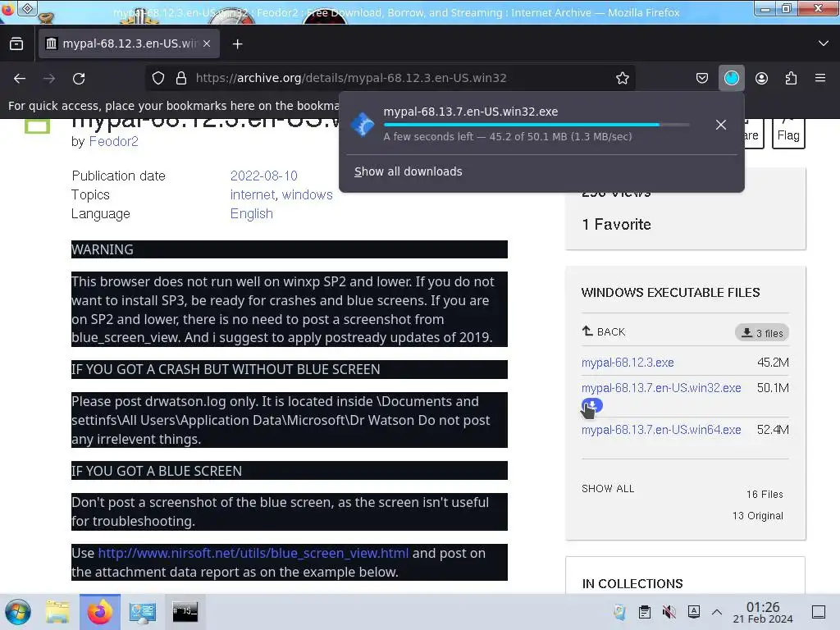Click muted volume tray icon

coord(669,612)
